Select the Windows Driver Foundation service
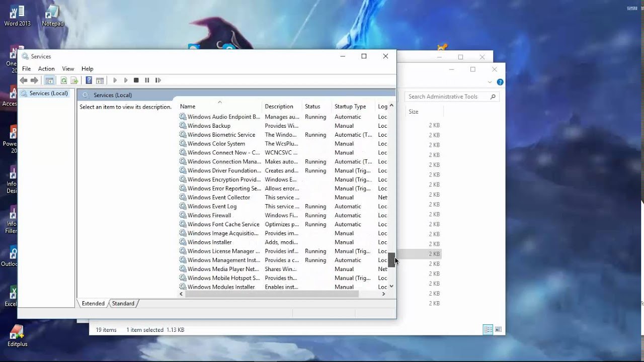Viewport: 644px width, 362px height. (x=283, y=170)
